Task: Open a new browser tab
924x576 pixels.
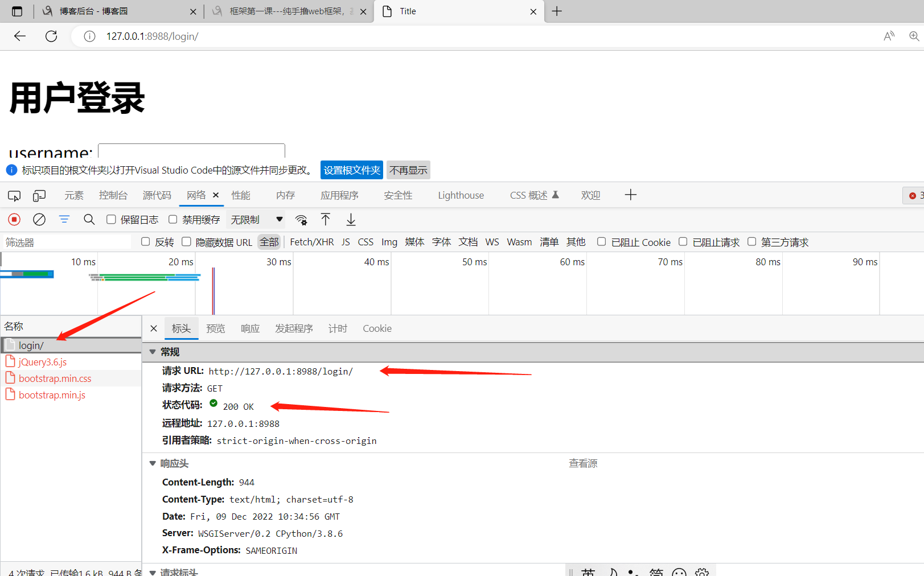Action: 557,11
